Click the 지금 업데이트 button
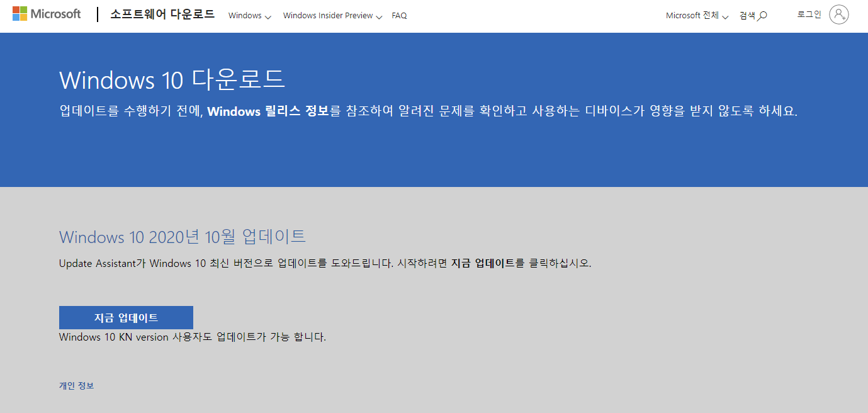Screen dimensions: 868x413 (126, 317)
